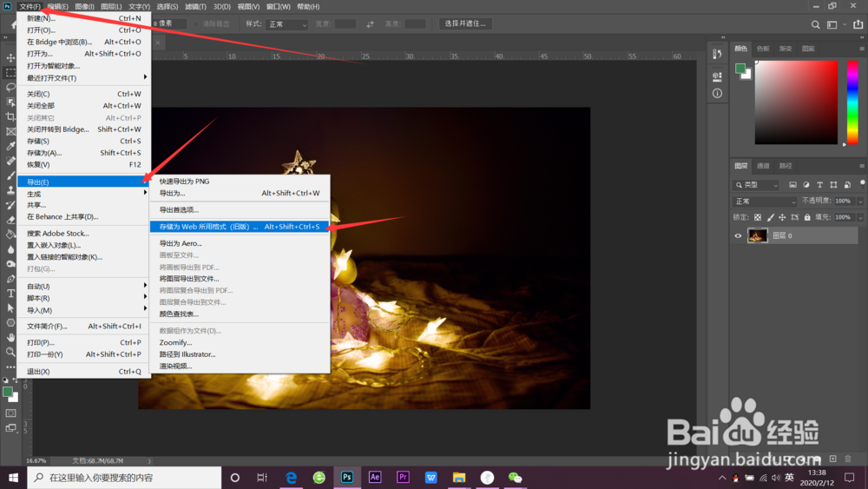Select the Zoom tool
The image size is (868, 489).
pos(10,352)
